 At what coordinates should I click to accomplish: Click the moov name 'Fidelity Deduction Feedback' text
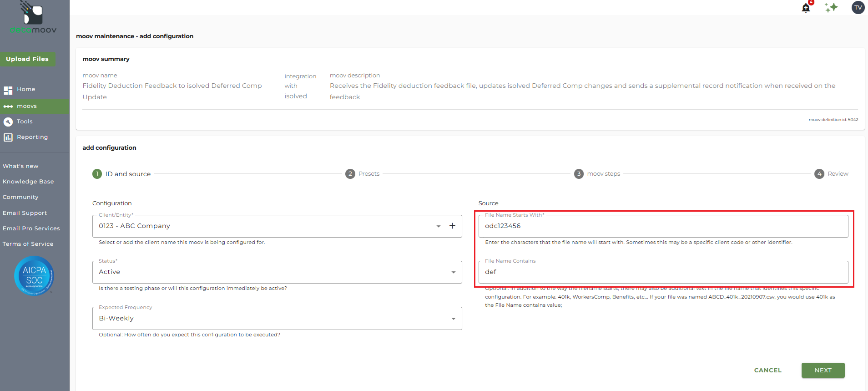click(x=172, y=91)
